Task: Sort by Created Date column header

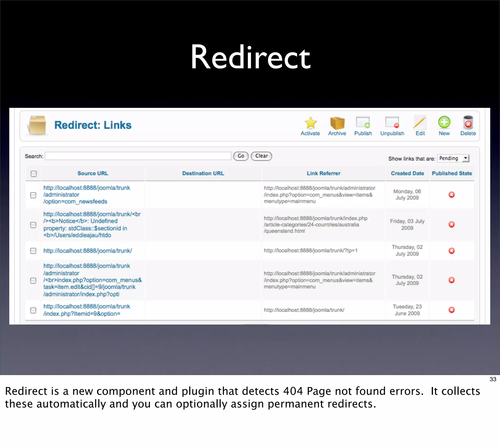Action: coord(407,173)
